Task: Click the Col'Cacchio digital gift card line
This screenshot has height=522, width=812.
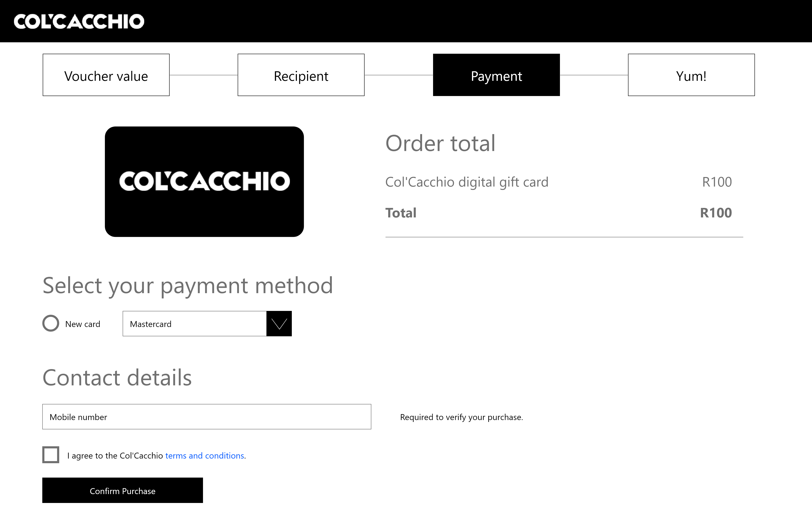Action: tap(466, 182)
